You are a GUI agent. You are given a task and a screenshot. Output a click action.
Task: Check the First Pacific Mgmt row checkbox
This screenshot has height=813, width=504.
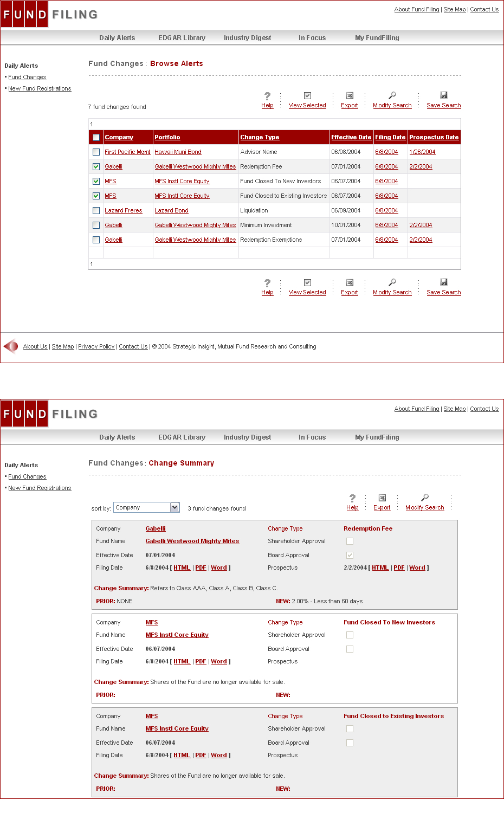coord(96,152)
